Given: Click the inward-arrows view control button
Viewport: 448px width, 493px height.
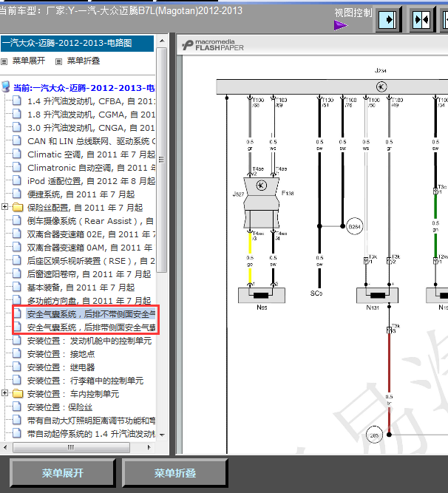Looking at the screenshot, I should coord(421,20).
